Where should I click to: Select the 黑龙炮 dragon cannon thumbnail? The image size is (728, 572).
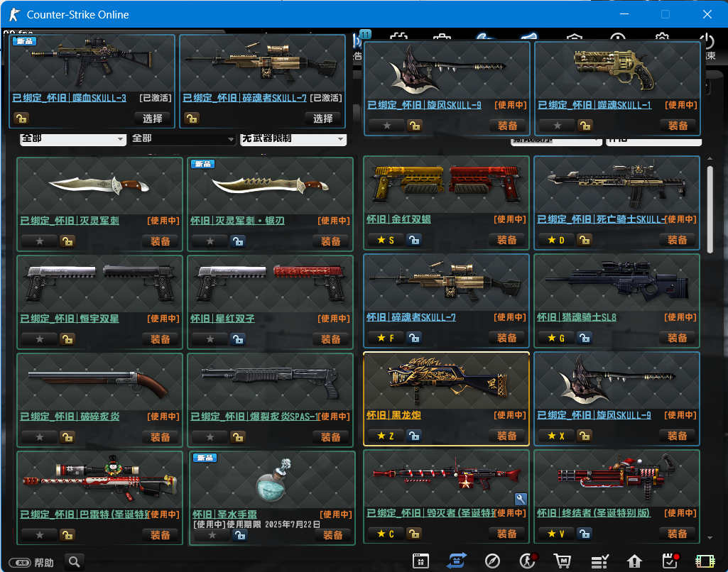(x=446, y=380)
